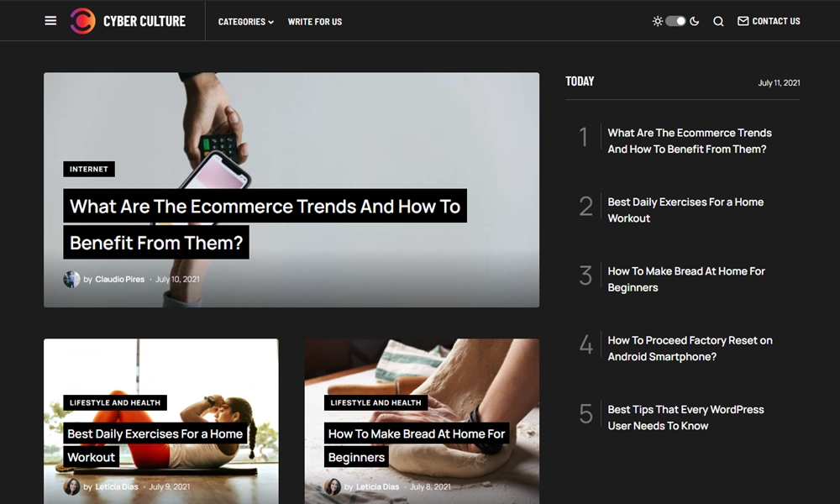Open Factory Reset on Android sidebar link
The width and height of the screenshot is (840, 504).
(690, 348)
